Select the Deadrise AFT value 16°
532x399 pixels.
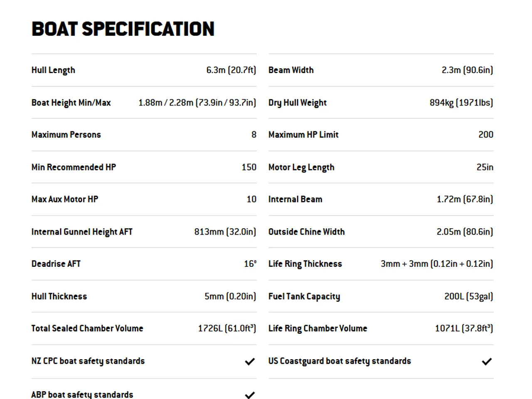pos(250,264)
